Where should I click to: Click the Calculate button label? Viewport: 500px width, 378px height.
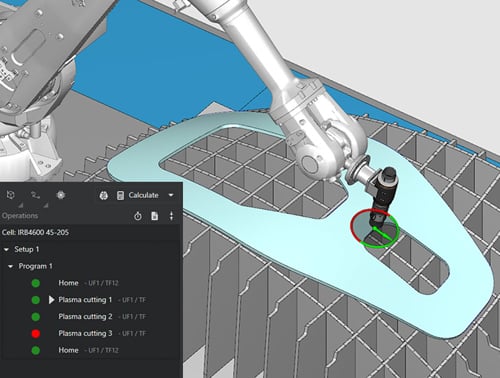tap(144, 195)
